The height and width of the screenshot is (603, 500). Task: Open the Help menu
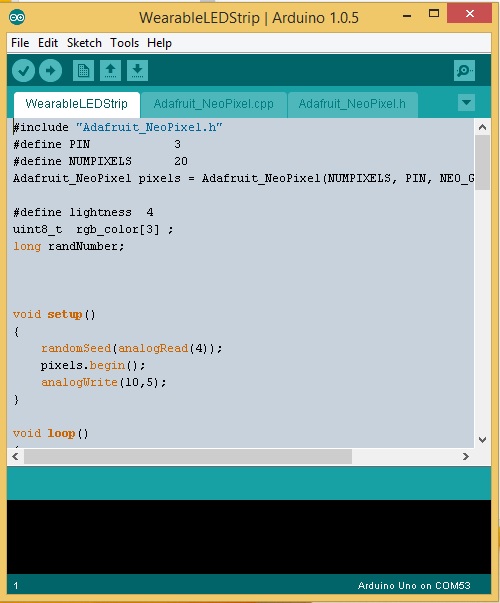pos(159,43)
